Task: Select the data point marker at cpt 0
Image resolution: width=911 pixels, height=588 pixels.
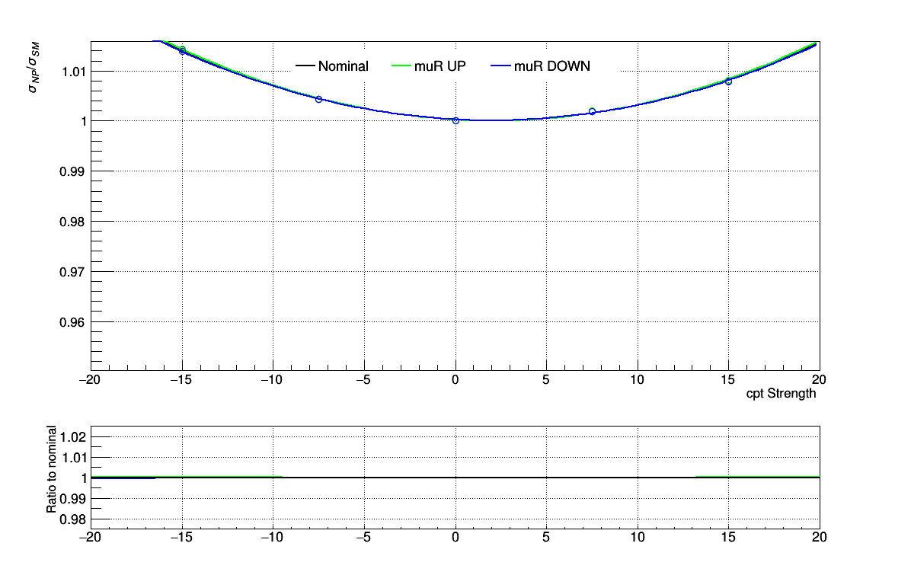Action: [455, 121]
